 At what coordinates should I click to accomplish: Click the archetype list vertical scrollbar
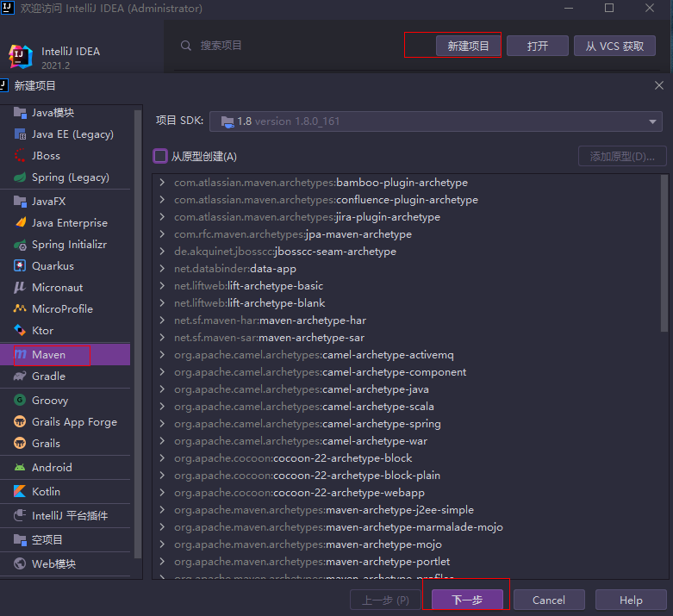click(x=664, y=253)
